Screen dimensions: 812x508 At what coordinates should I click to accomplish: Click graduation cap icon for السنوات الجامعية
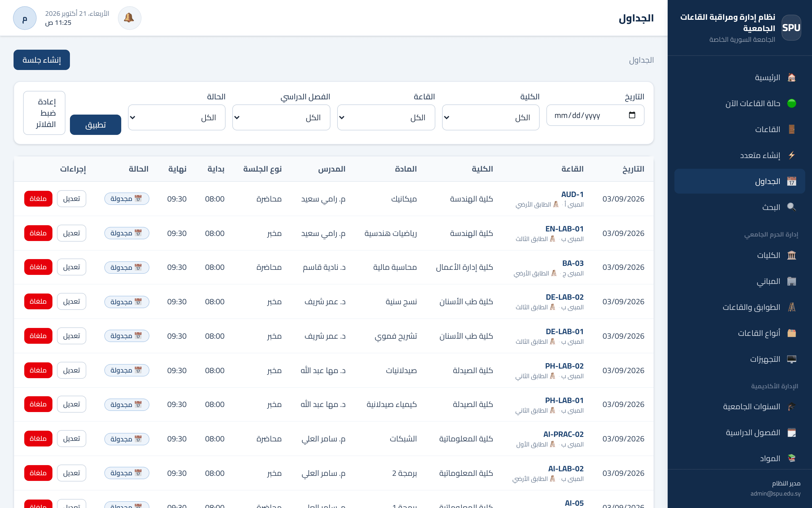791,406
